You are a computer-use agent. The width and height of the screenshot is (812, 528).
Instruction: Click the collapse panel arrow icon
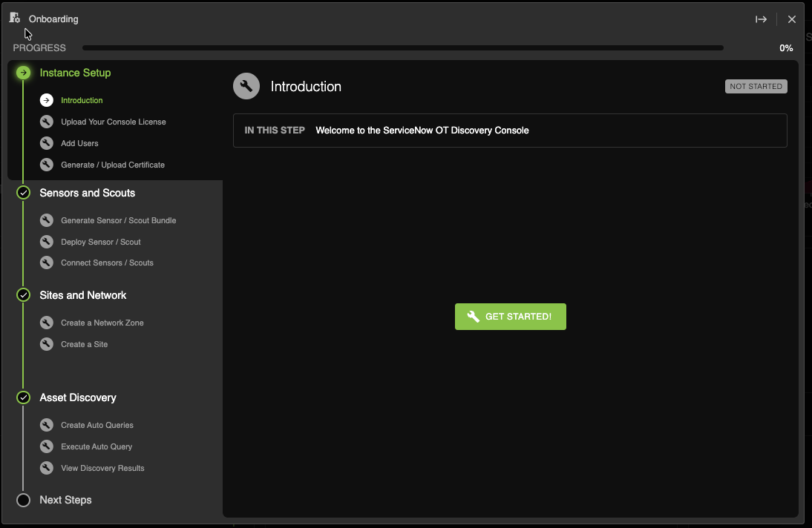(761, 19)
